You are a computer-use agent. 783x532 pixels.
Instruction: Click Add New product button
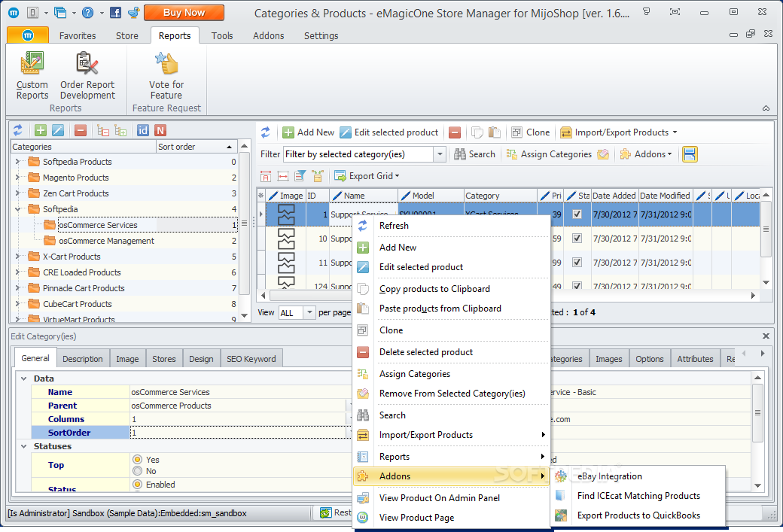tap(308, 132)
